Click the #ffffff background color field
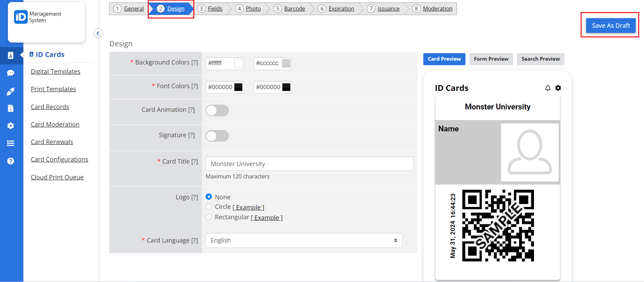This screenshot has width=644, height=282. (225, 63)
